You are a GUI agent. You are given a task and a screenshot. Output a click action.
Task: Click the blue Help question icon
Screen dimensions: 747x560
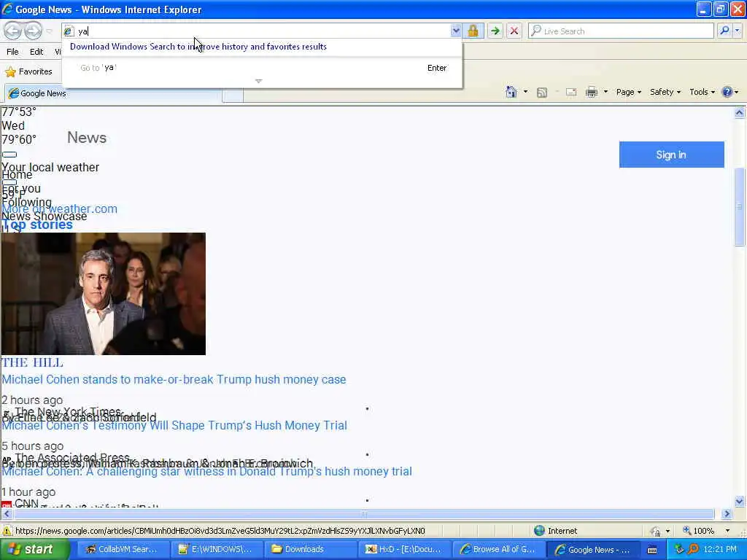(x=727, y=92)
